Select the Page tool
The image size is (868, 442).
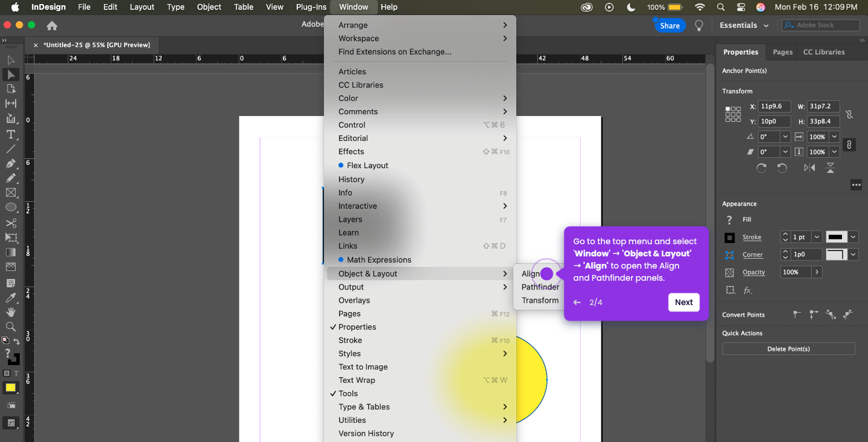click(x=10, y=89)
